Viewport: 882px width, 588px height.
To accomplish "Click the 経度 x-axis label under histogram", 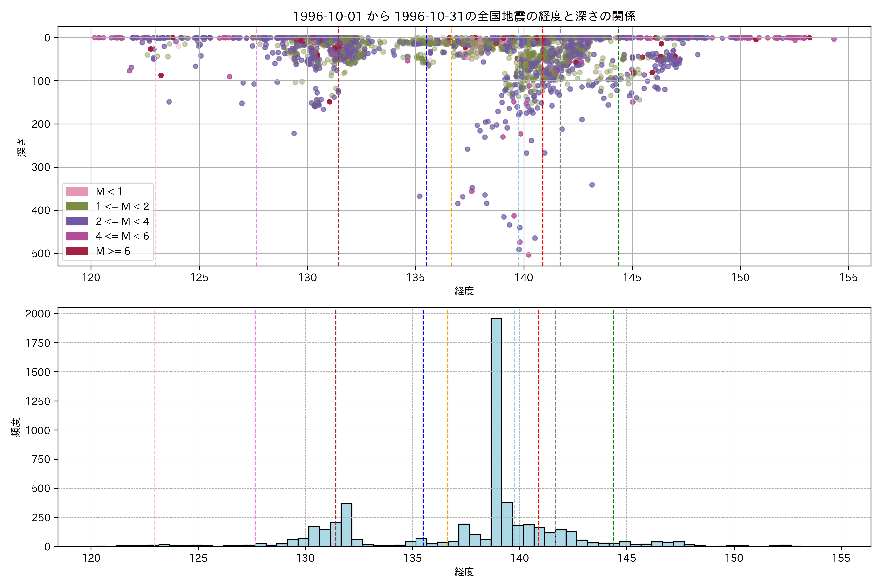I will pos(464,572).
